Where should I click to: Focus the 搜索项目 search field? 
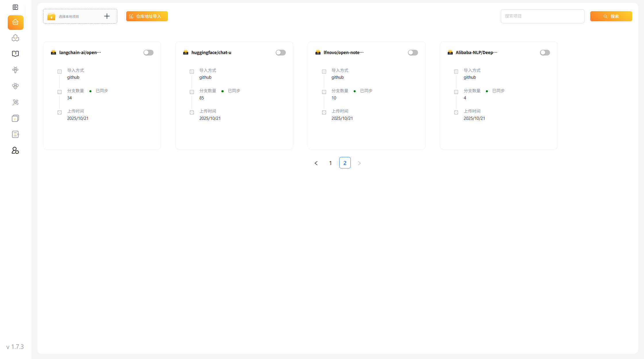click(542, 16)
